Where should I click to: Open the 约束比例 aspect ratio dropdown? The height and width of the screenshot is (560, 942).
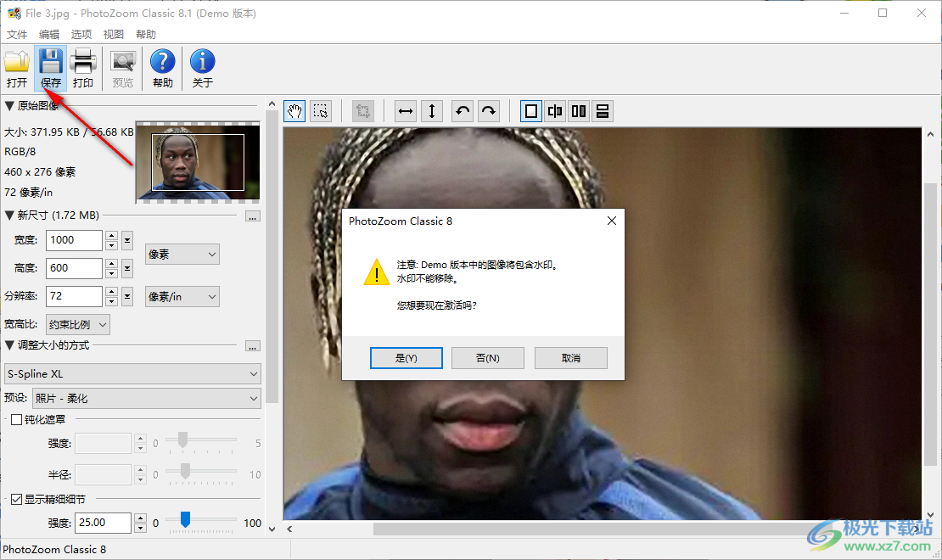click(78, 324)
